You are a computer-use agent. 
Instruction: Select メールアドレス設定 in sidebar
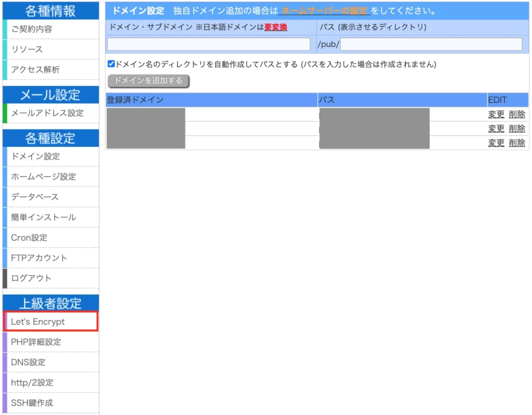coord(47,113)
